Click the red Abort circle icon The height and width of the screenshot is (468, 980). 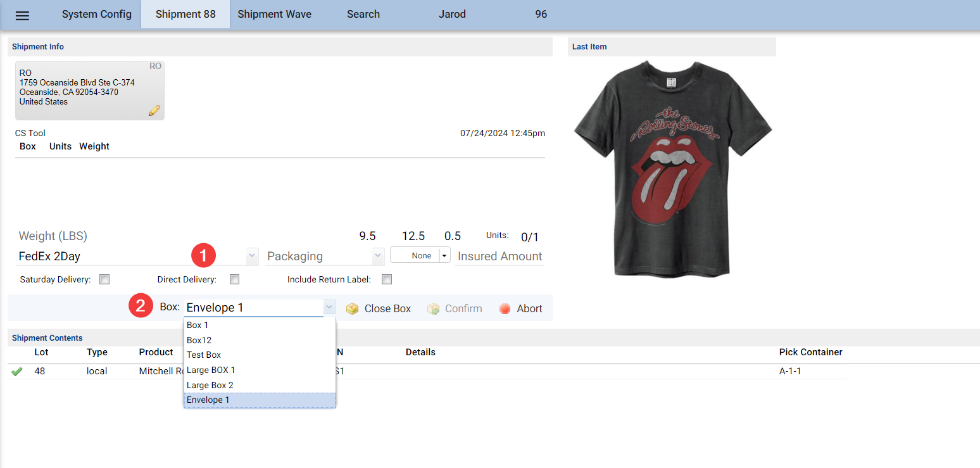505,309
